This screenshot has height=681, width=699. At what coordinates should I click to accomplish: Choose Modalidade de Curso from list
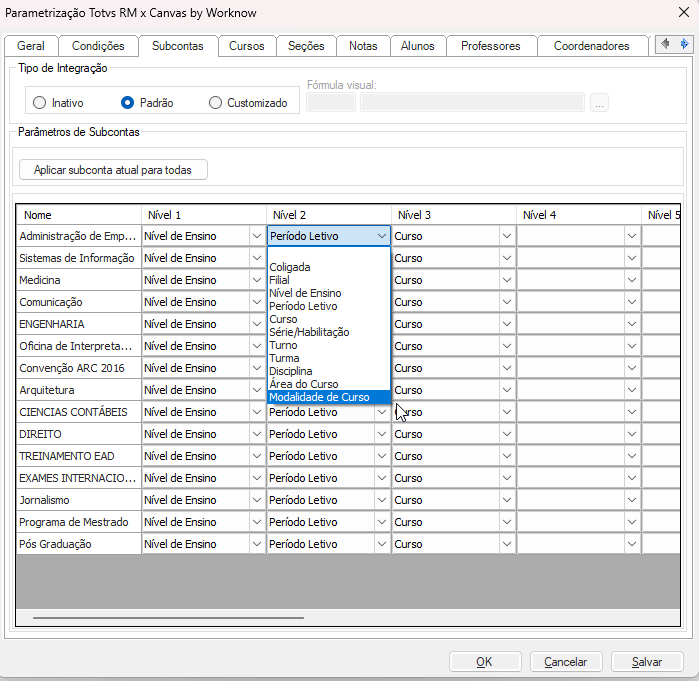[319, 397]
